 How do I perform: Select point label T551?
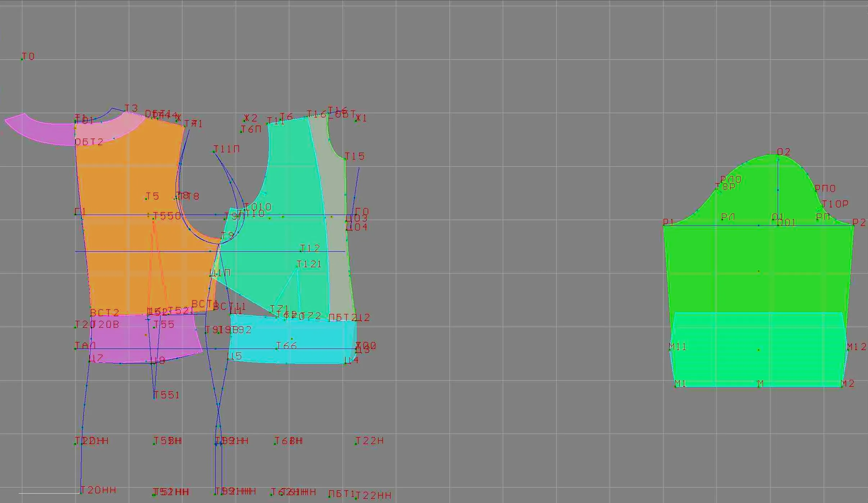click(167, 395)
